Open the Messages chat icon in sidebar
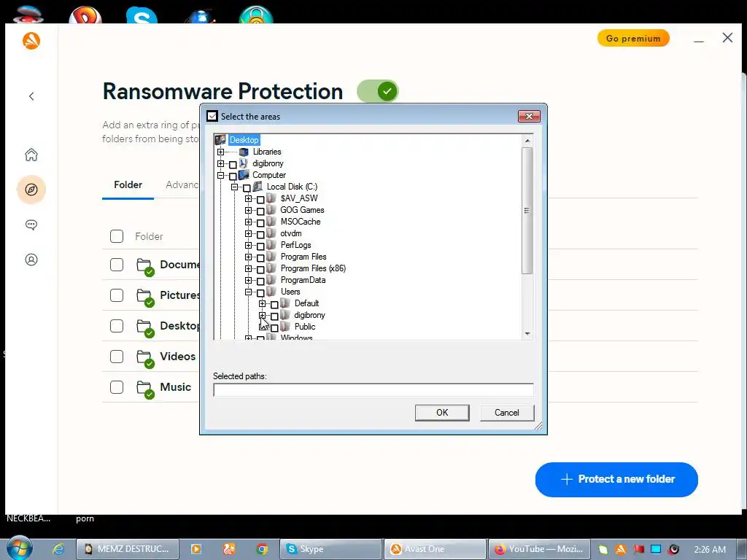Viewport: 747px width, 560px height. tap(31, 225)
